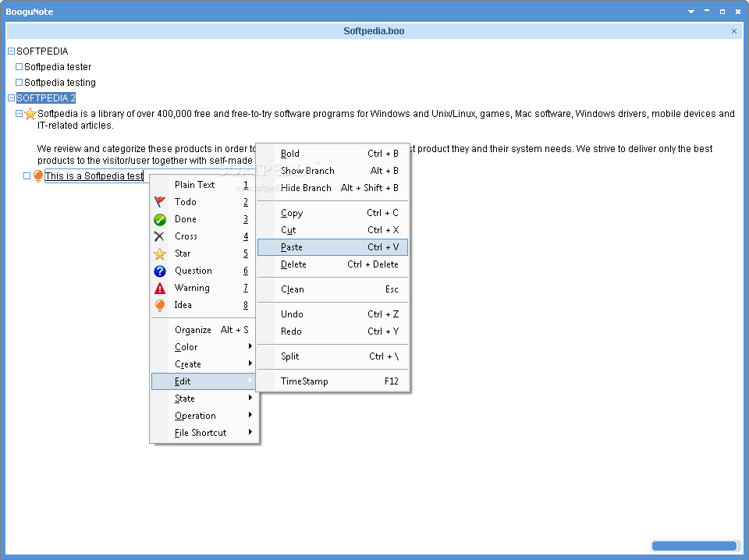Click the red Warning triangle icon
749x560 pixels.
point(159,289)
